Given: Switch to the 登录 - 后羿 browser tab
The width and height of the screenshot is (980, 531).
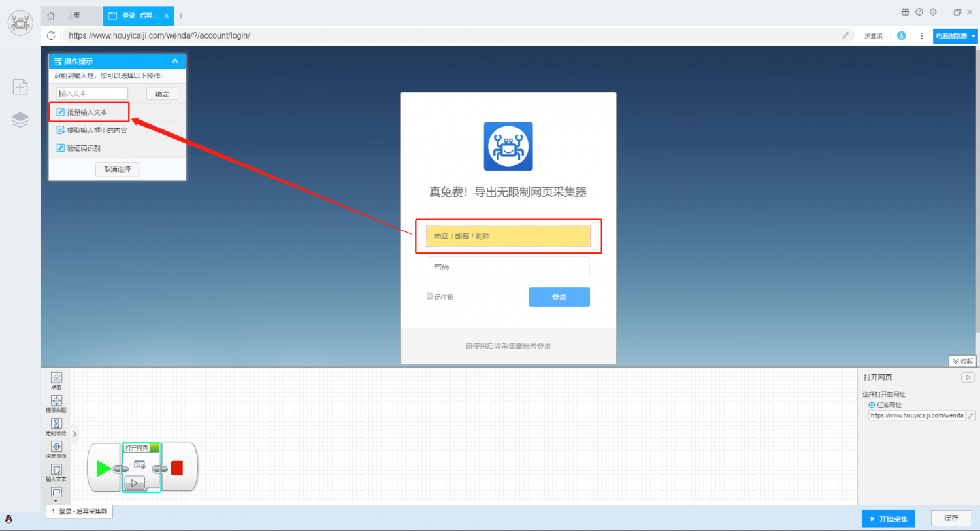Looking at the screenshot, I should pyautogui.click(x=139, y=16).
